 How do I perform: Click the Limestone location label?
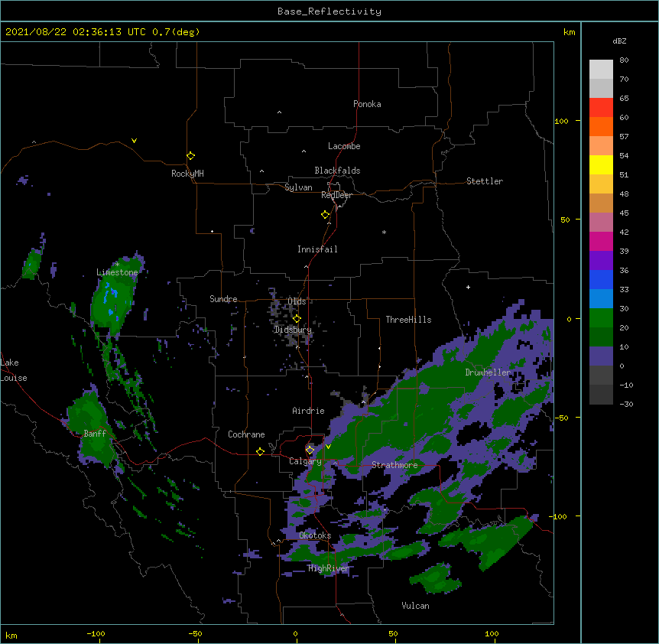tap(117, 272)
